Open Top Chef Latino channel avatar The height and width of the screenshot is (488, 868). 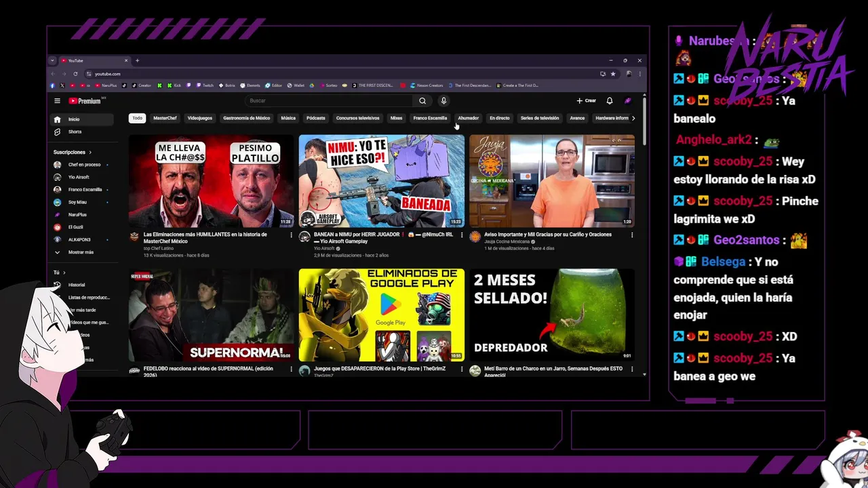coord(134,237)
